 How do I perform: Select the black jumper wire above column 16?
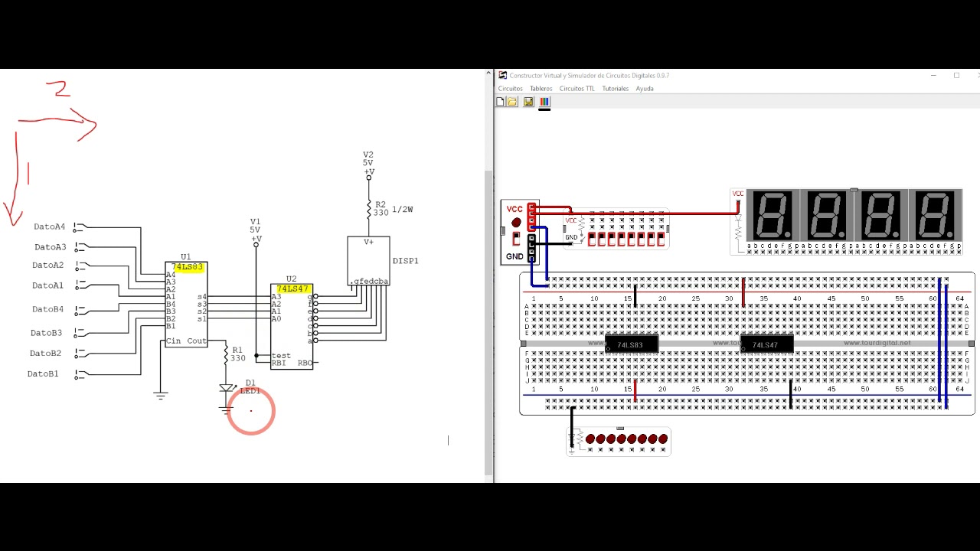pos(635,295)
